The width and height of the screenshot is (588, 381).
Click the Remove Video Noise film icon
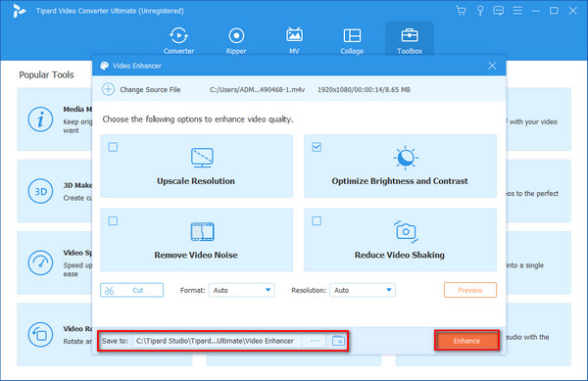click(x=203, y=231)
